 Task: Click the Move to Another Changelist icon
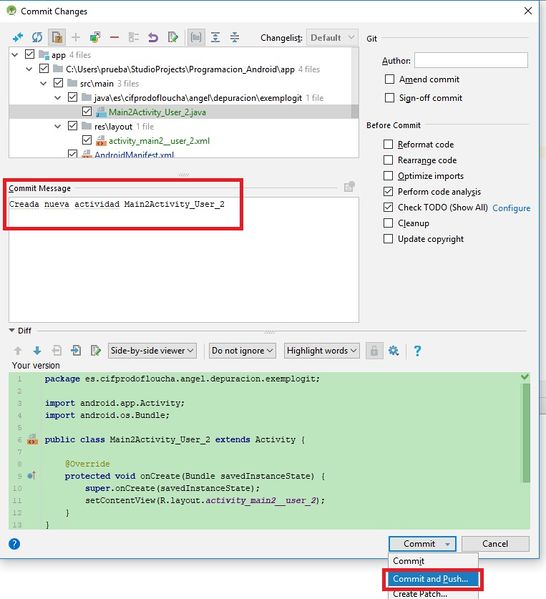tap(95, 37)
